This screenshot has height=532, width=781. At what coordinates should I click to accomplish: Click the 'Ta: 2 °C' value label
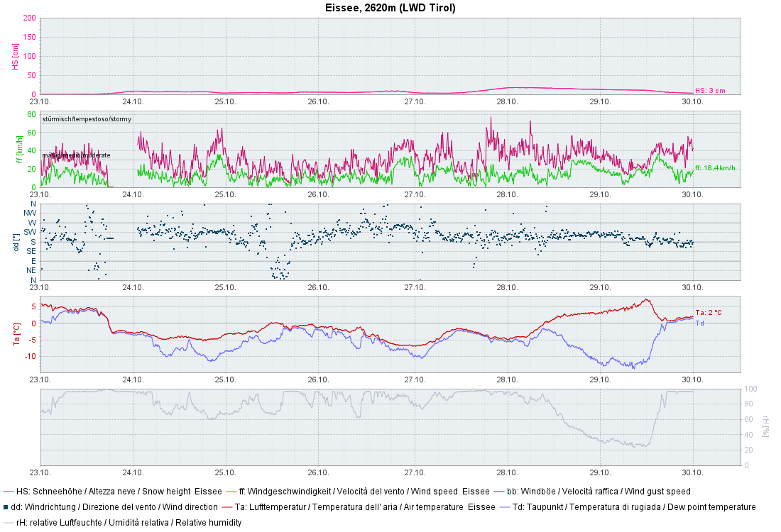tap(709, 312)
